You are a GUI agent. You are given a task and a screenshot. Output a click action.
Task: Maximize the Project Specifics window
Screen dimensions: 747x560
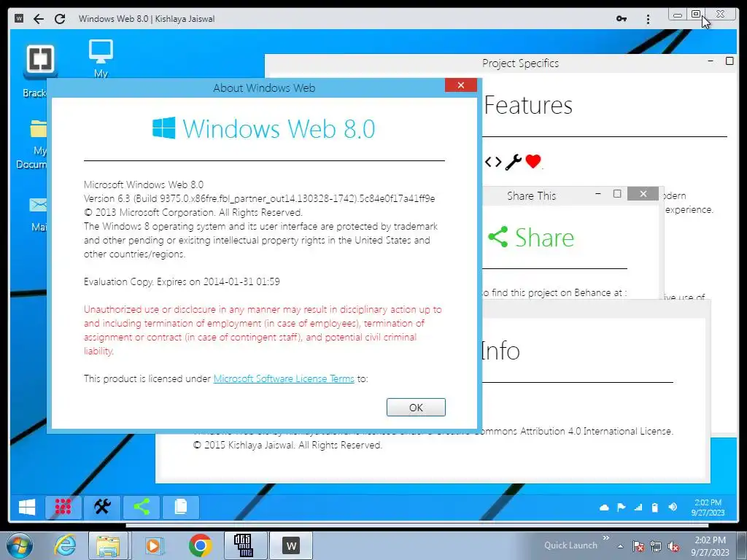click(x=729, y=61)
